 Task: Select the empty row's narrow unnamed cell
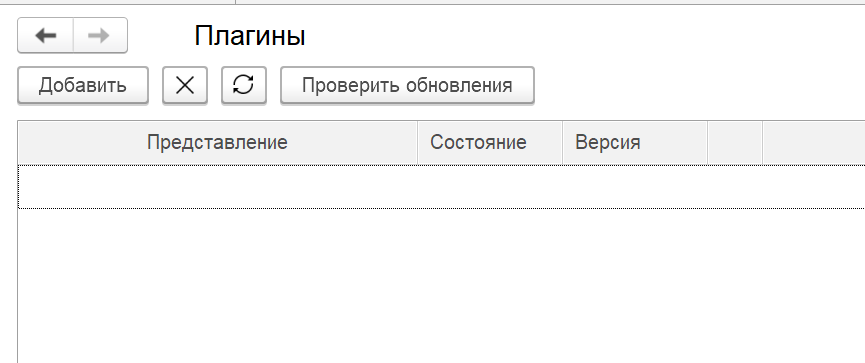pyautogui.click(x=735, y=186)
